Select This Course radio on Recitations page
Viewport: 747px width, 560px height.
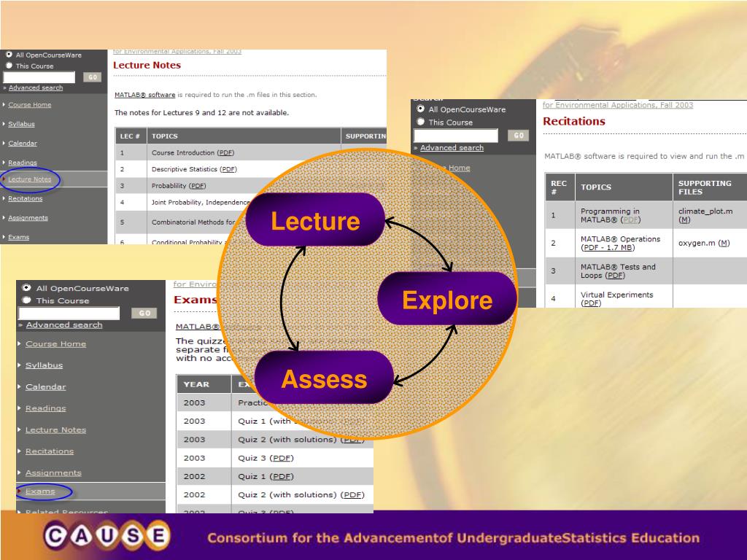(x=421, y=122)
